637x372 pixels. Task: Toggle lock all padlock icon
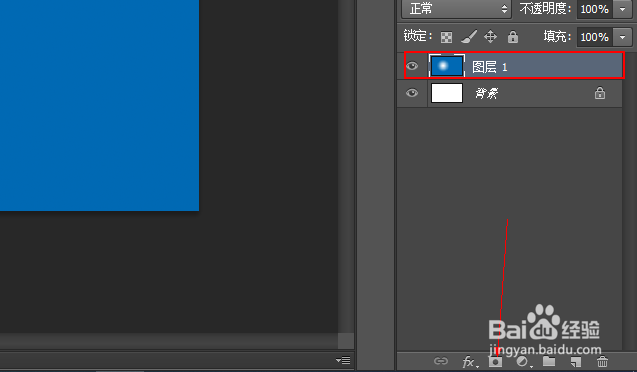(513, 37)
